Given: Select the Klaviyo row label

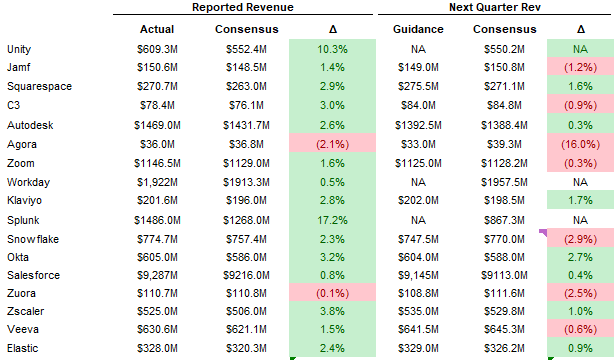Looking at the screenshot, I should [x=24, y=201].
